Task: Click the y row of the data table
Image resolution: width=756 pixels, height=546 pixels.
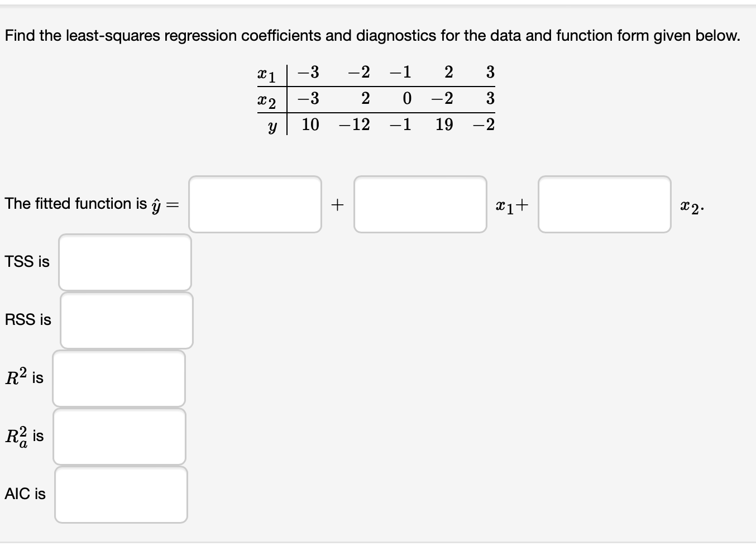Action: tap(391, 125)
